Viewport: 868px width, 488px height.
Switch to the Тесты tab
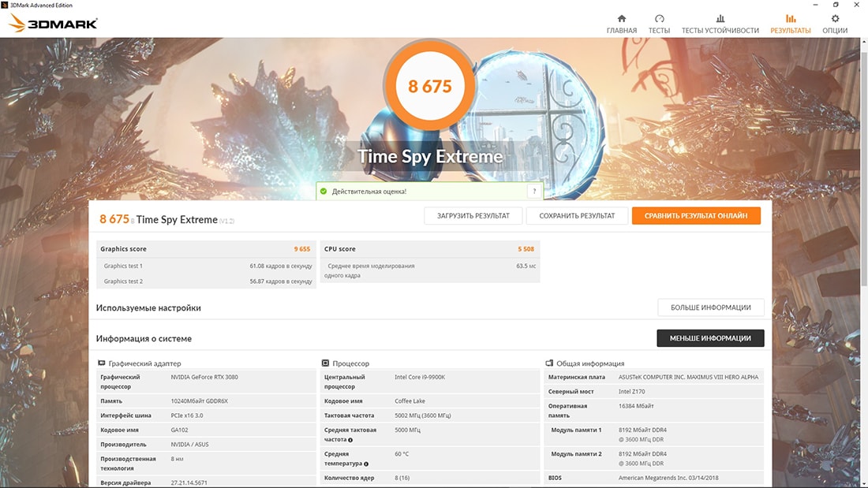pyautogui.click(x=659, y=24)
